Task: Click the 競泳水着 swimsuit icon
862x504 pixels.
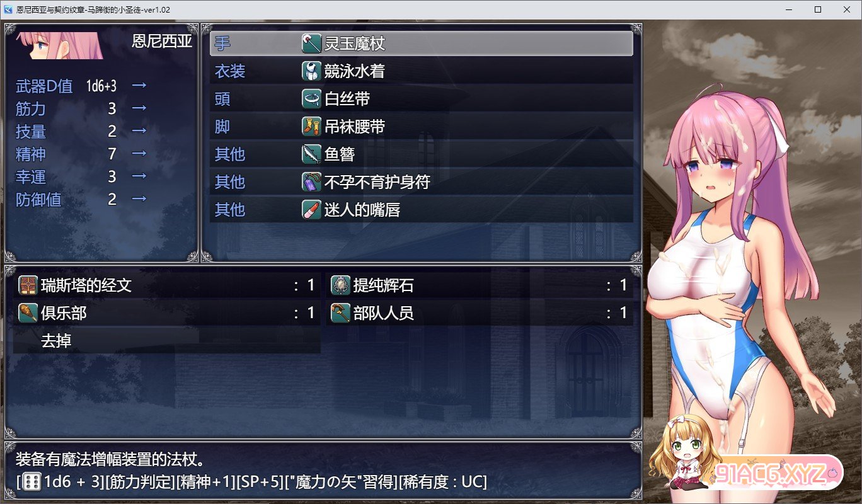Action: pos(312,71)
